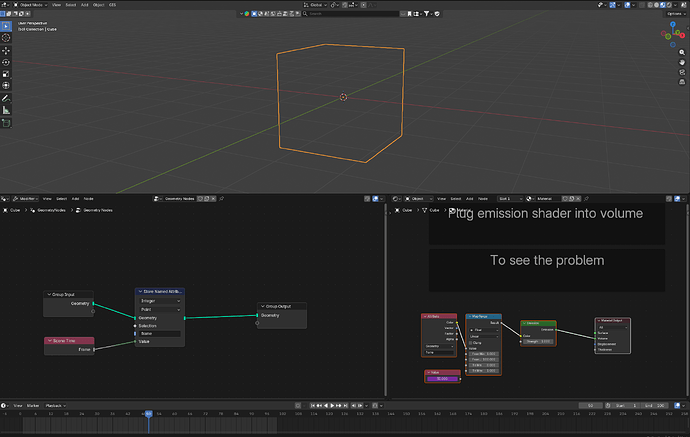The width and height of the screenshot is (690, 437).
Task: Click the viewport zoom magnifier icon
Action: point(682,52)
